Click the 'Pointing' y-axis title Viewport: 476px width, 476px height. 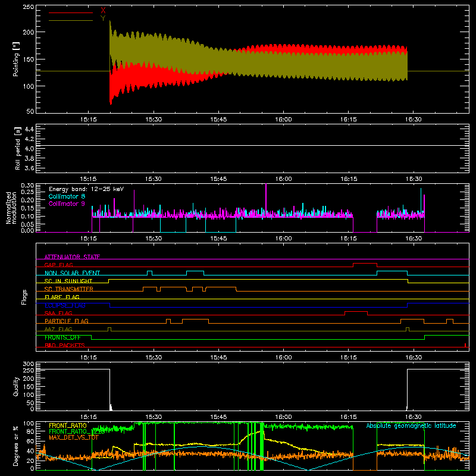pyautogui.click(x=16, y=59)
